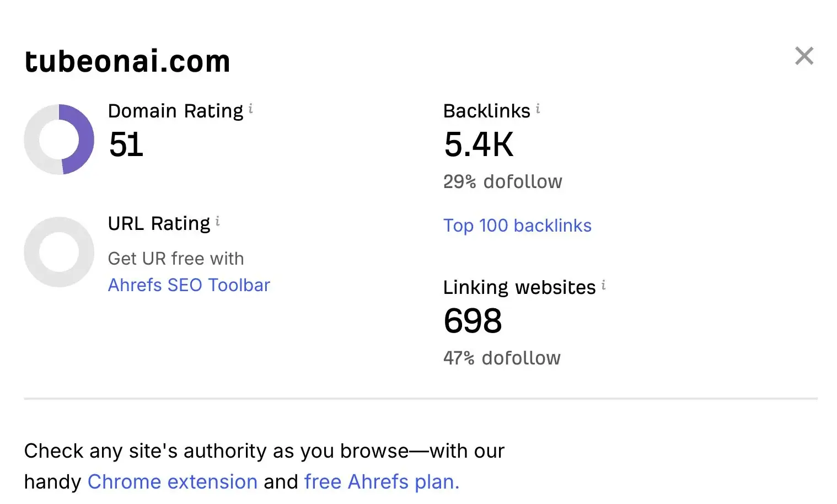Click the 698 linking websites count
This screenshot has width=837, height=504.
click(473, 321)
